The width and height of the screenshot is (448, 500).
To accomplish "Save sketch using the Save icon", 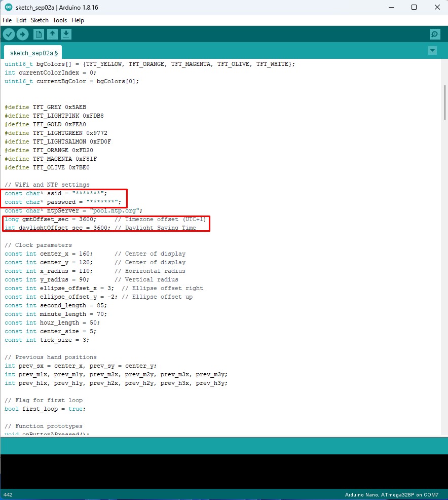I will pos(66,34).
